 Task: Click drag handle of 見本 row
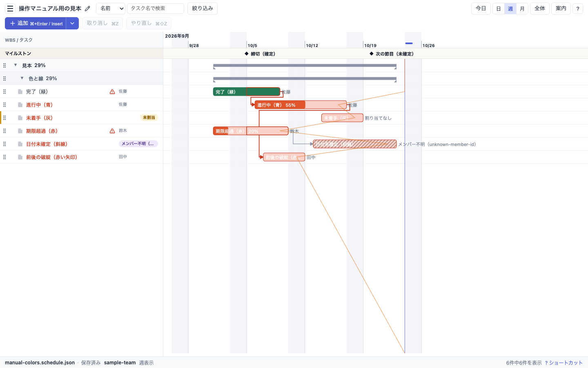pos(4,65)
